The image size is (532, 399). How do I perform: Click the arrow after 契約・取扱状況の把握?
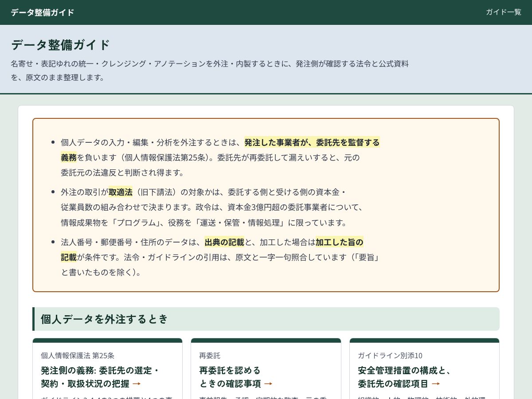pos(137,384)
